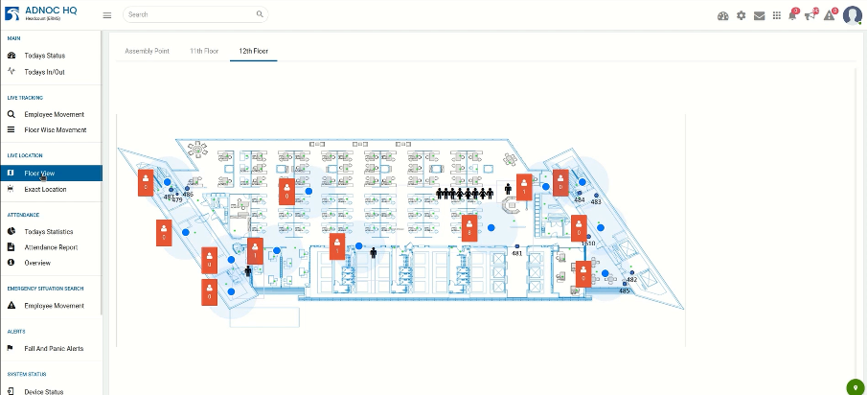Toggle the hamburger sidebar menu

(x=107, y=15)
